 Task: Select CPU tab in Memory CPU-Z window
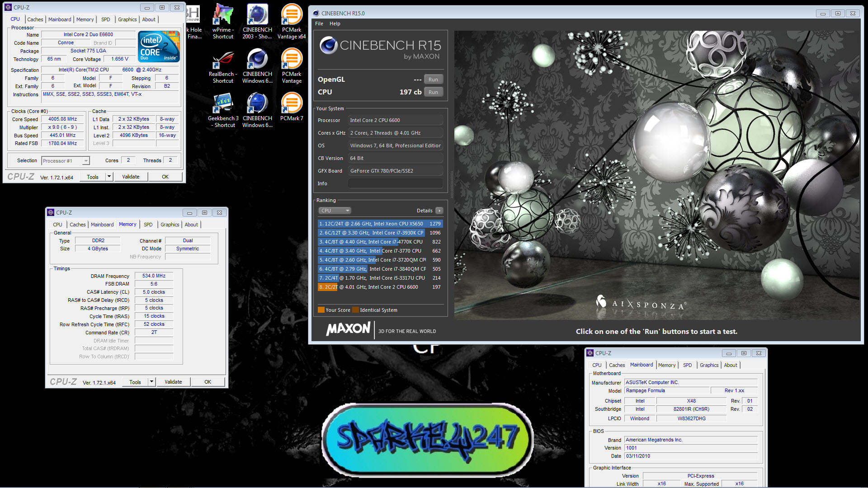(x=57, y=225)
